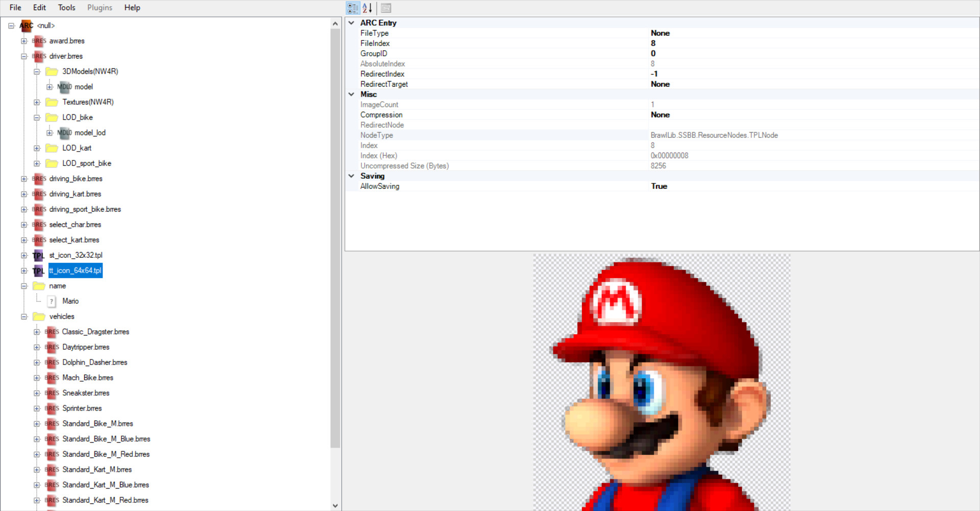Click the TPL icon beside st_icon_32x32.tpl
This screenshot has width=980, height=511.
pos(38,255)
